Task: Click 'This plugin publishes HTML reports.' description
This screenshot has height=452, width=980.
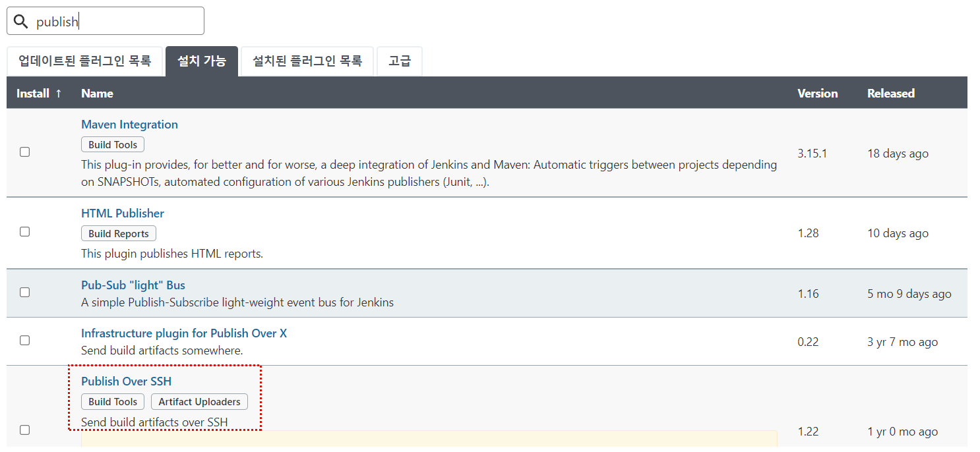Action: pos(172,254)
